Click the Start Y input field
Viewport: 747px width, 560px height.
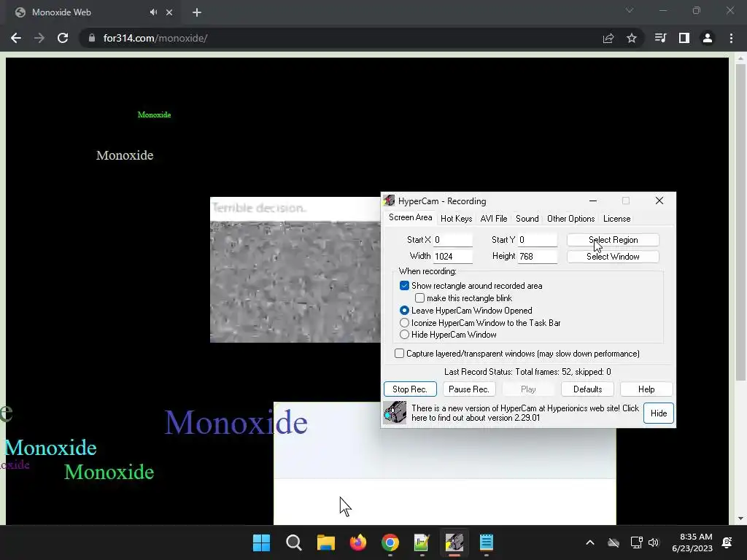click(538, 240)
